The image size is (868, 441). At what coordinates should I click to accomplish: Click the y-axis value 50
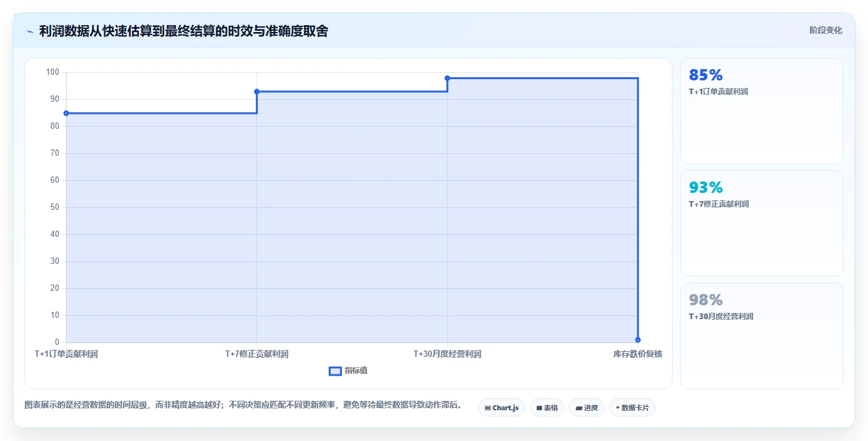[x=55, y=207]
